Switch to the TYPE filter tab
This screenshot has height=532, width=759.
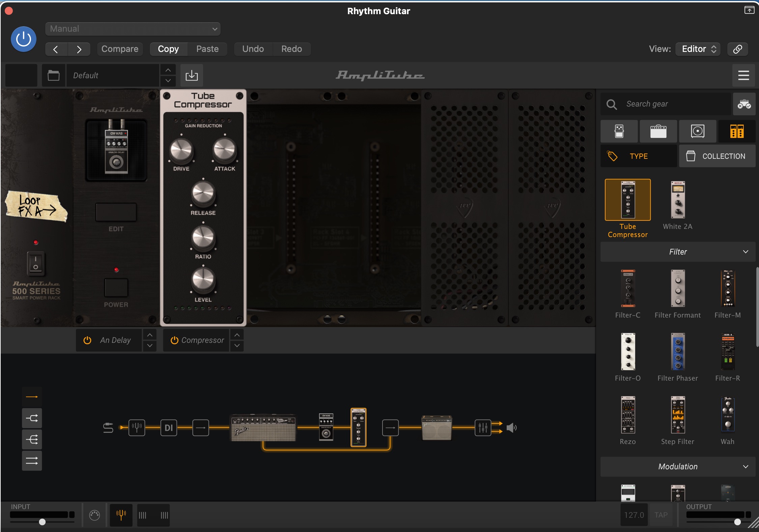[639, 156]
